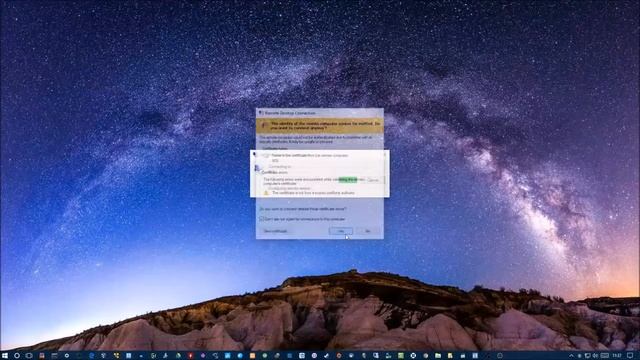640x360 pixels.
Task: Open Cortana search circle on taskbar
Action: coord(17,356)
